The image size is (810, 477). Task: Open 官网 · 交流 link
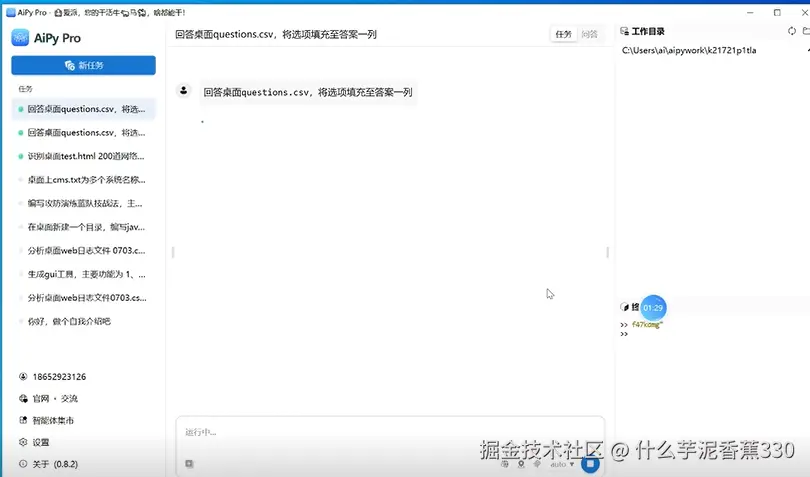click(x=55, y=398)
